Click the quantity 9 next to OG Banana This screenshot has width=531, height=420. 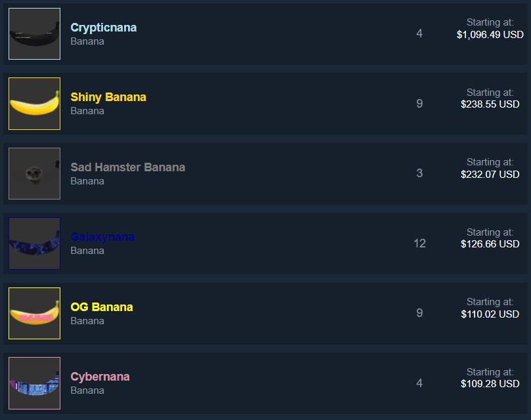(x=419, y=313)
